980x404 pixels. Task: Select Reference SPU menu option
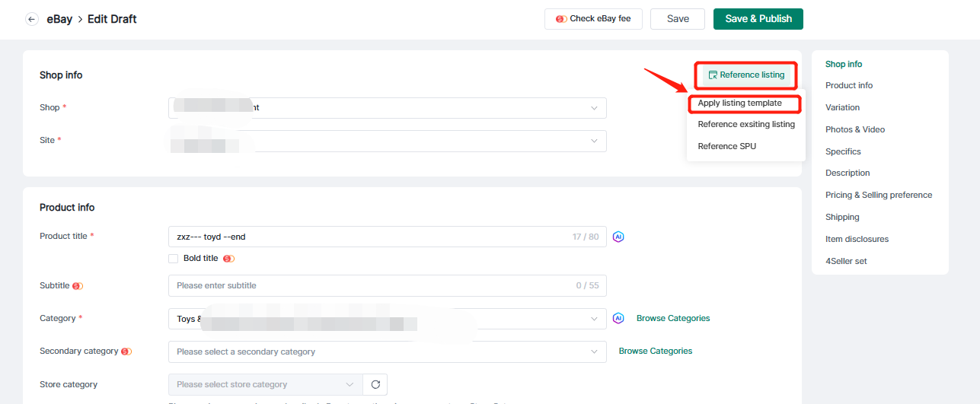coord(726,146)
